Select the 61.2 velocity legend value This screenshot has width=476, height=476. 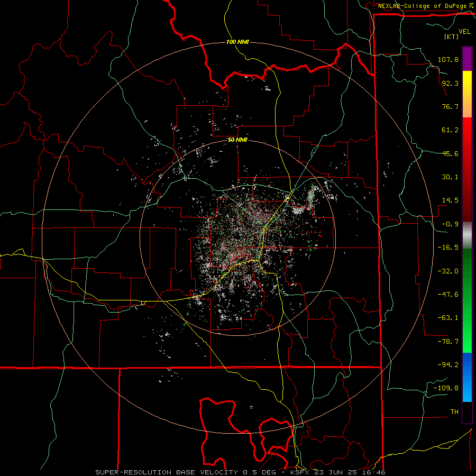pos(450,130)
